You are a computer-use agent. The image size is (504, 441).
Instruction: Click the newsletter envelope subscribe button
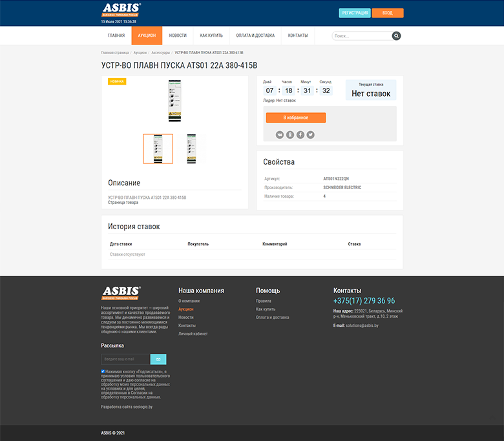tap(158, 359)
